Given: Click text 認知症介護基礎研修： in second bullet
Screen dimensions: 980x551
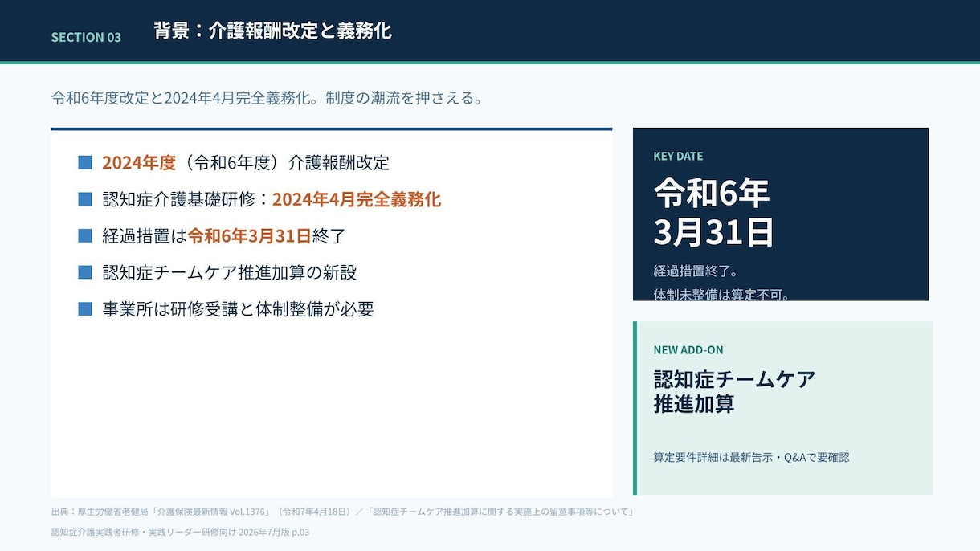Looking at the screenshot, I should click(187, 199).
